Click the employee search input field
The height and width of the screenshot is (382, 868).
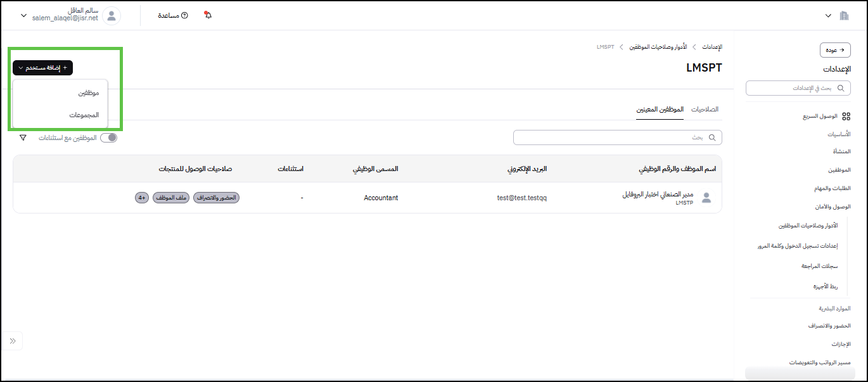pos(617,137)
